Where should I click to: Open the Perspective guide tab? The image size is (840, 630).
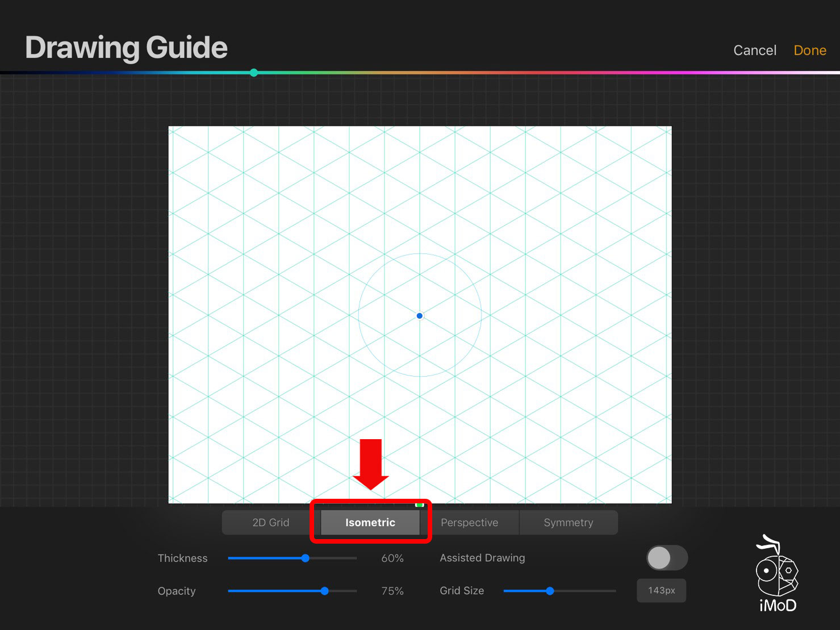click(469, 523)
